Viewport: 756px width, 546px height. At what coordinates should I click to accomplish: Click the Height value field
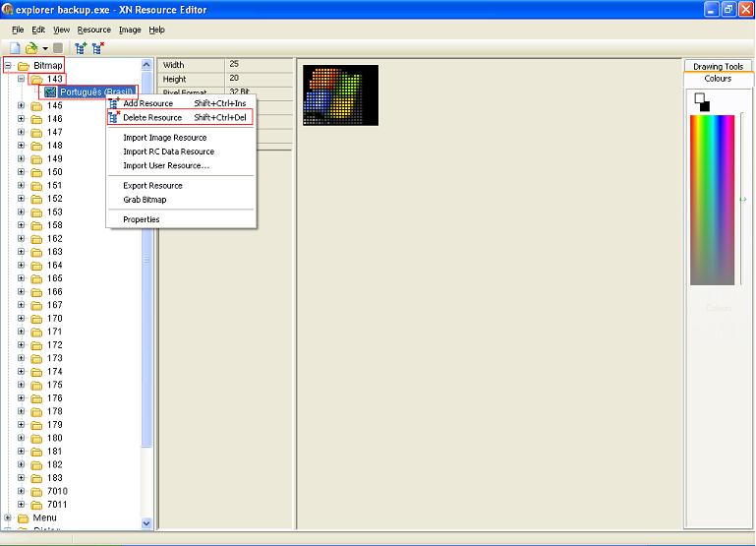pos(260,79)
